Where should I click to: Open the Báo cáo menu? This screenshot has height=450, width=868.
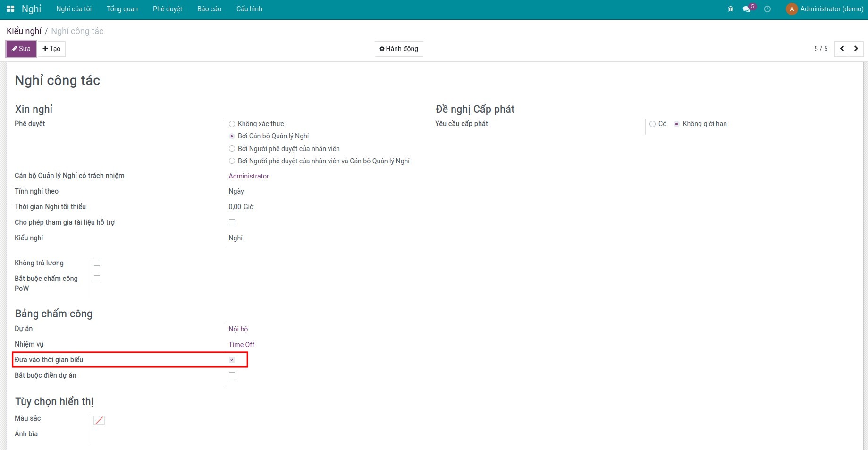point(209,9)
